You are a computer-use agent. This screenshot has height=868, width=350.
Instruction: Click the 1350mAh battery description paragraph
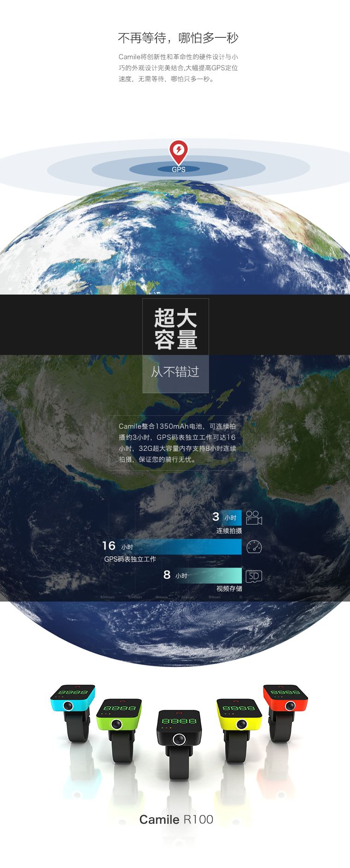coord(177,443)
